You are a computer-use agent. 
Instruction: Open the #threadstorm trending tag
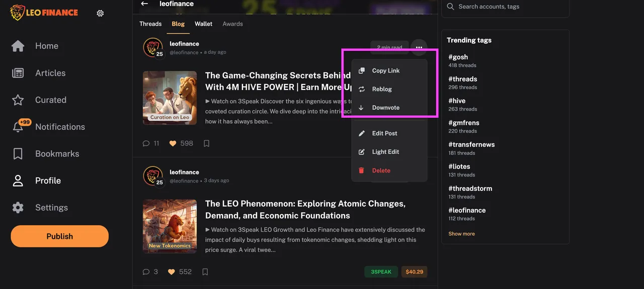(x=470, y=188)
